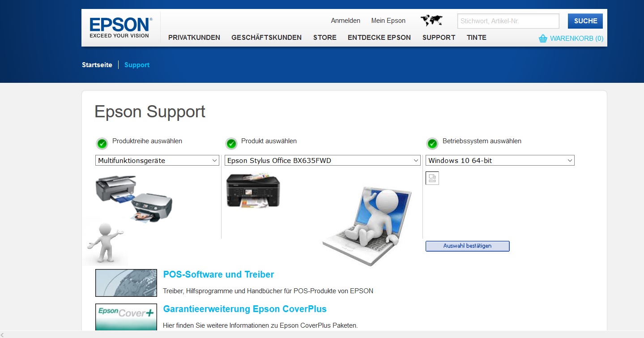Open the Epson Stylus Office BX635FWD dropdown
Screen dimensions: 644x338
pos(323,160)
